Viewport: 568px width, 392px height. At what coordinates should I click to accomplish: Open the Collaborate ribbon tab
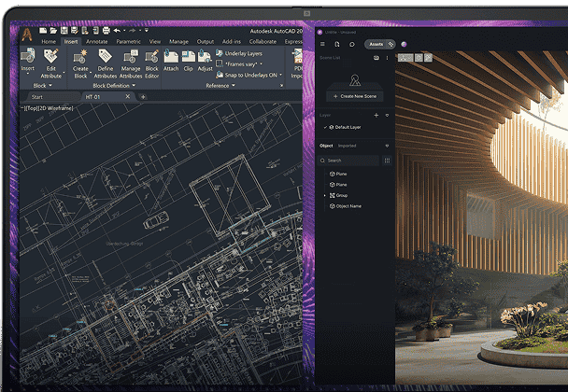[x=263, y=42]
